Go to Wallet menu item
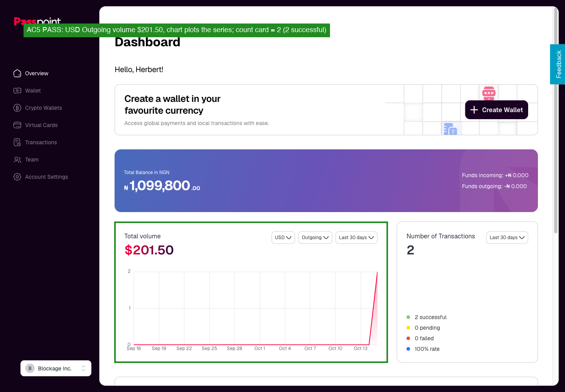The width and height of the screenshot is (565, 392). click(33, 91)
